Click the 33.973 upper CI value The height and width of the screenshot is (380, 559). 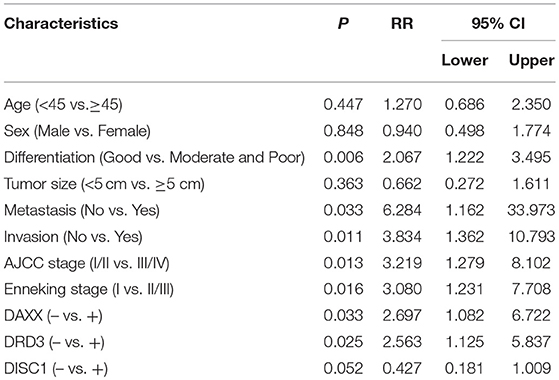(x=531, y=210)
